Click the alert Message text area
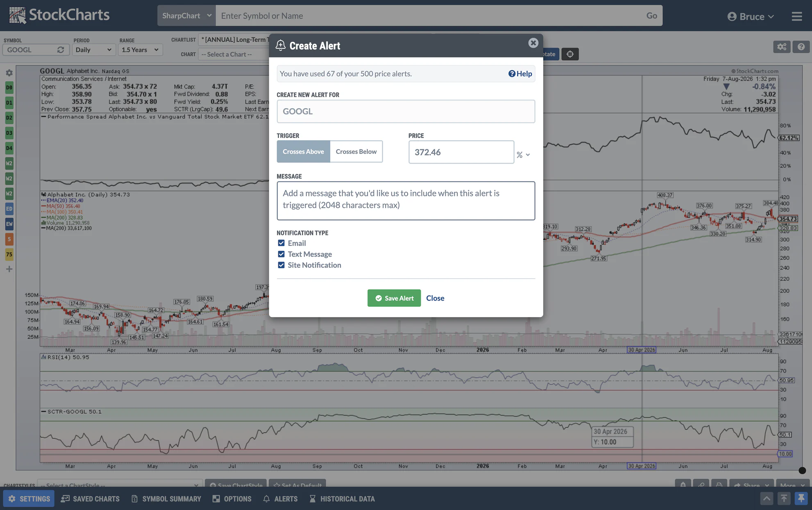812x510 pixels. click(x=406, y=201)
